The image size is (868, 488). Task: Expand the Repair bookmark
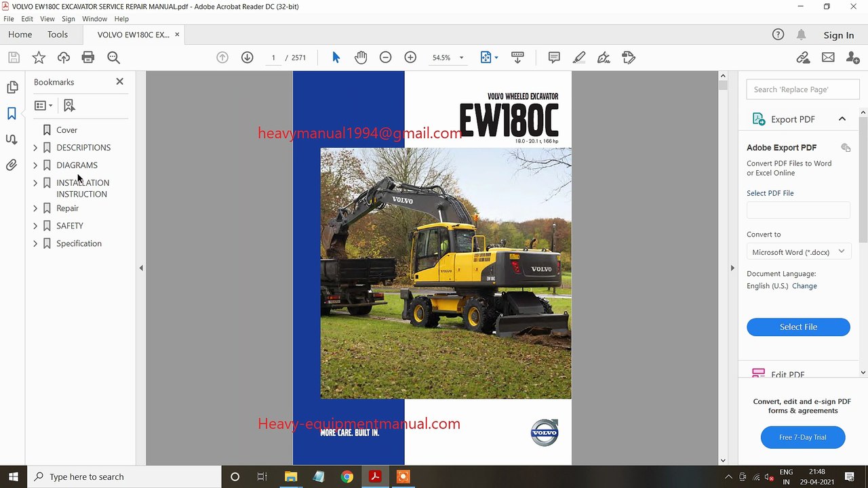(x=35, y=208)
